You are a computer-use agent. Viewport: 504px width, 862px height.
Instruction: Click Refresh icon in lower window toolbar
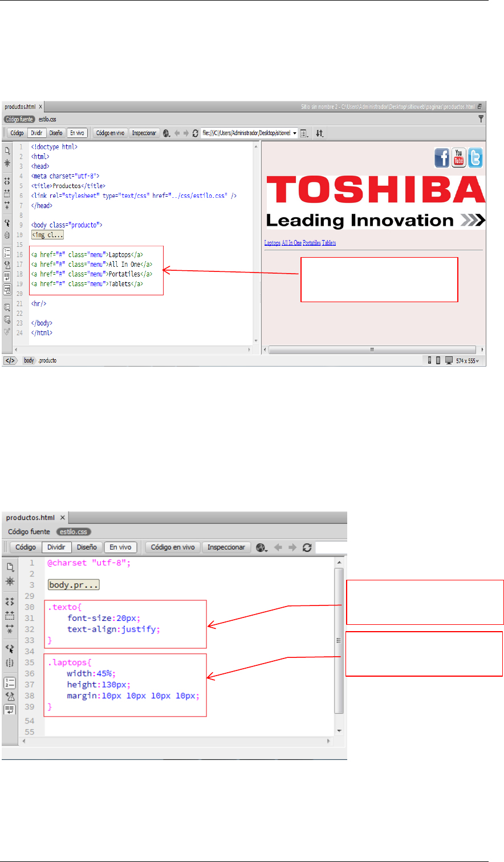coord(307,547)
